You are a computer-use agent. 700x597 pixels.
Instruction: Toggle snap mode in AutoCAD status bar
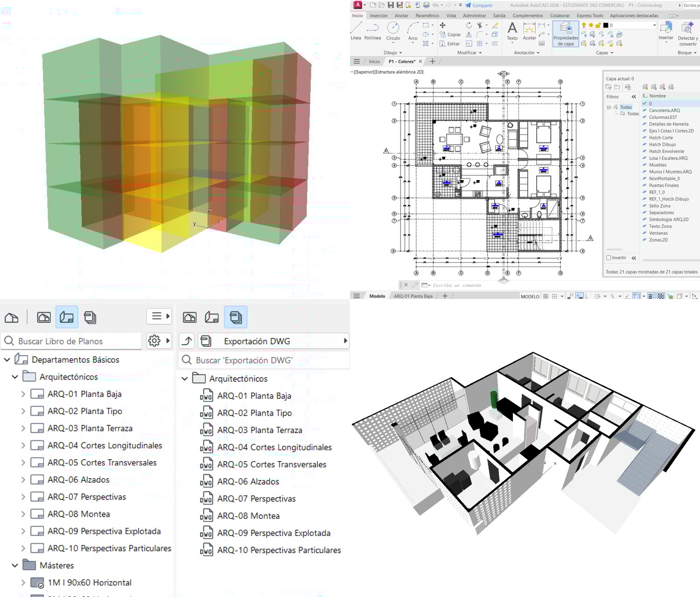point(554,296)
